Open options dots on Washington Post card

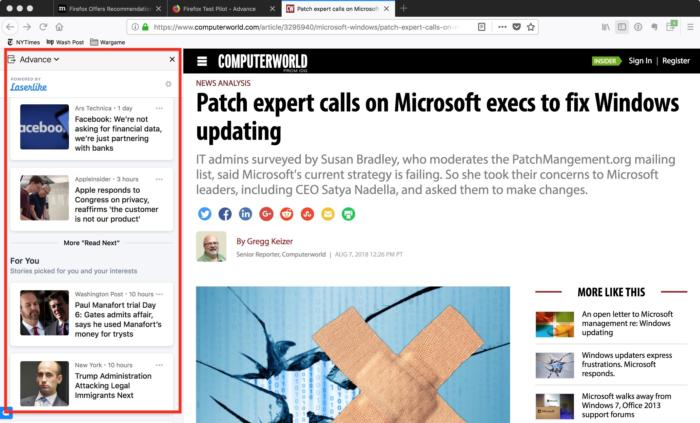click(159, 294)
